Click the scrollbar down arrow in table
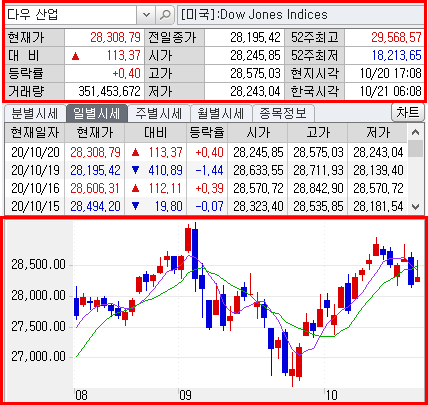Image resolution: width=428 pixels, height=405 pixels. pyautogui.click(x=415, y=207)
